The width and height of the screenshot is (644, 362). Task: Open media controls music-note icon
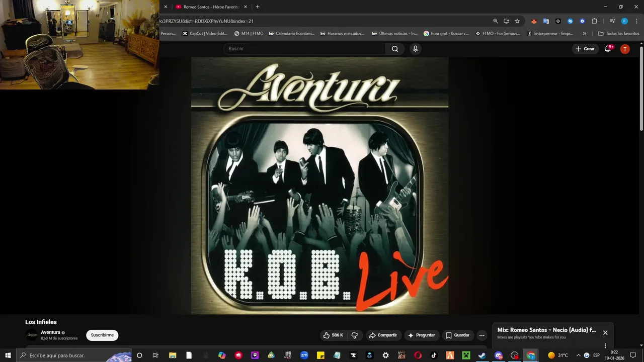pos(612,21)
